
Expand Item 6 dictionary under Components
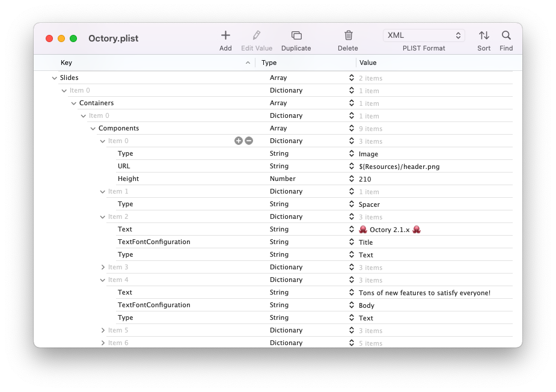[103, 343]
